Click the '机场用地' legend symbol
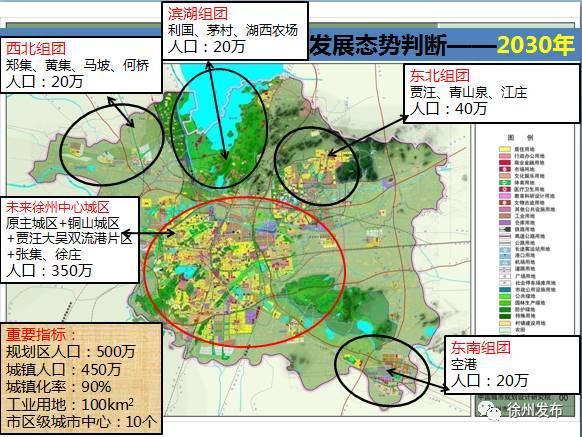This screenshot has height=437, width=582. [505, 262]
